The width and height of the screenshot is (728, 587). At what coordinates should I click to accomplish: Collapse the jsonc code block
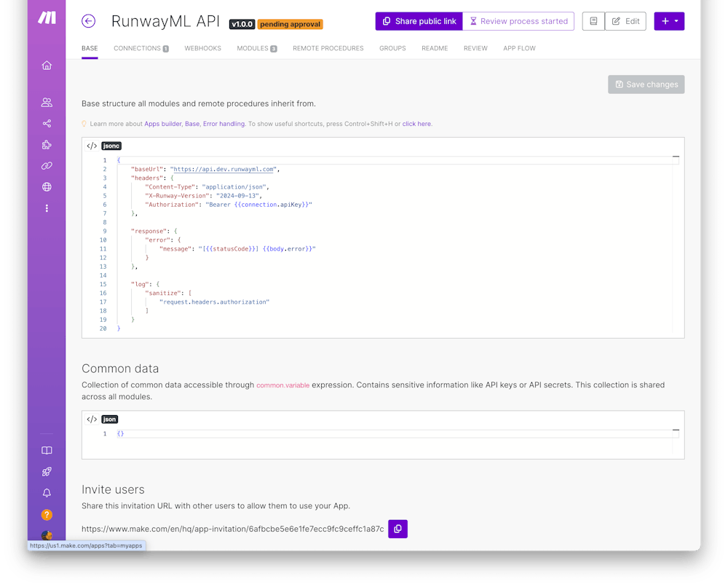676,155
